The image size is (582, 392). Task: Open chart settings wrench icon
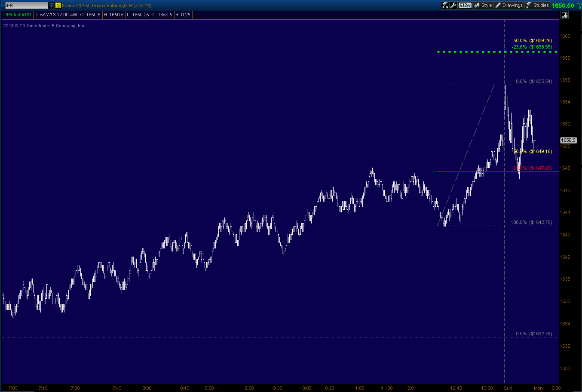click(x=453, y=5)
